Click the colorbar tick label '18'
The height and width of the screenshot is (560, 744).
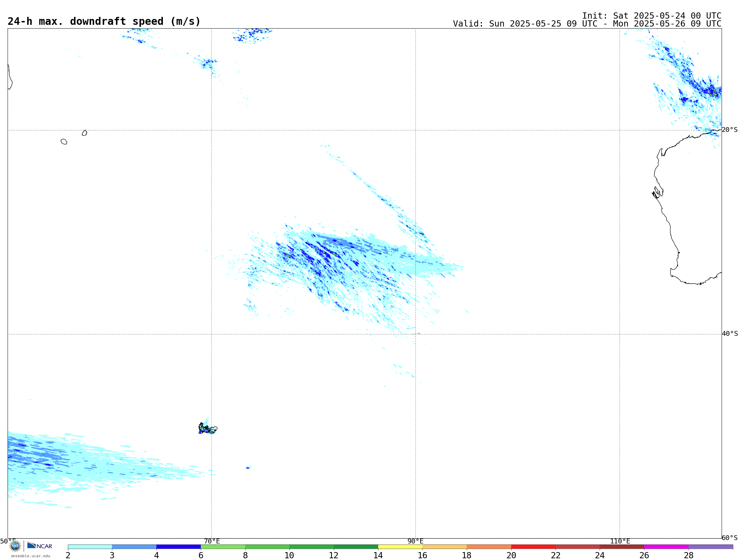467,555
